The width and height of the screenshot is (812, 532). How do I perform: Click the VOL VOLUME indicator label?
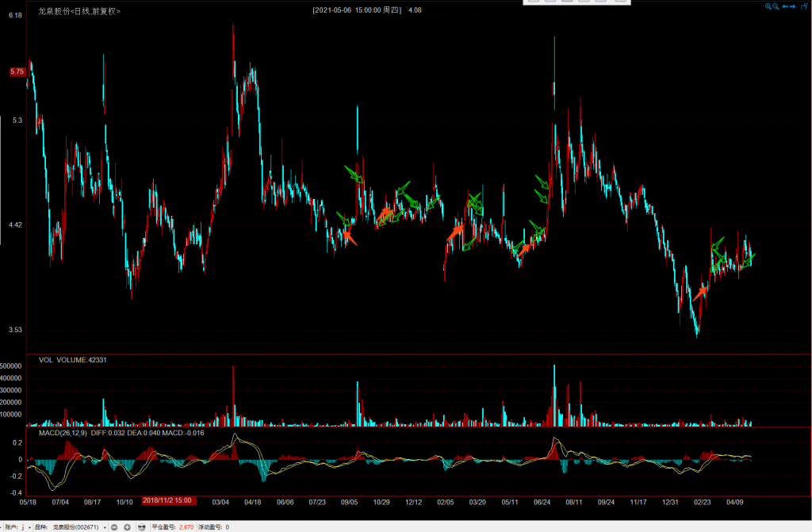pos(72,360)
